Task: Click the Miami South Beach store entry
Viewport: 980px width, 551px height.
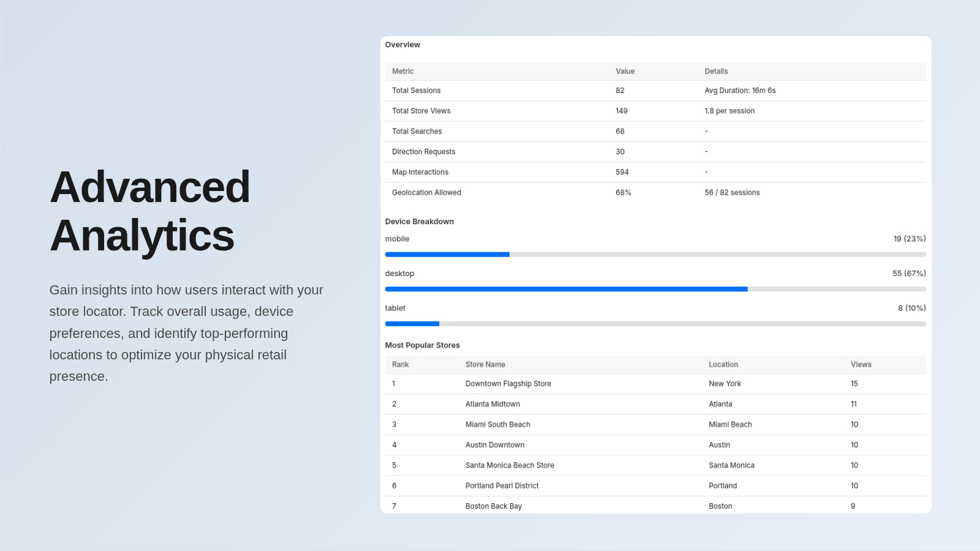Action: click(x=497, y=424)
